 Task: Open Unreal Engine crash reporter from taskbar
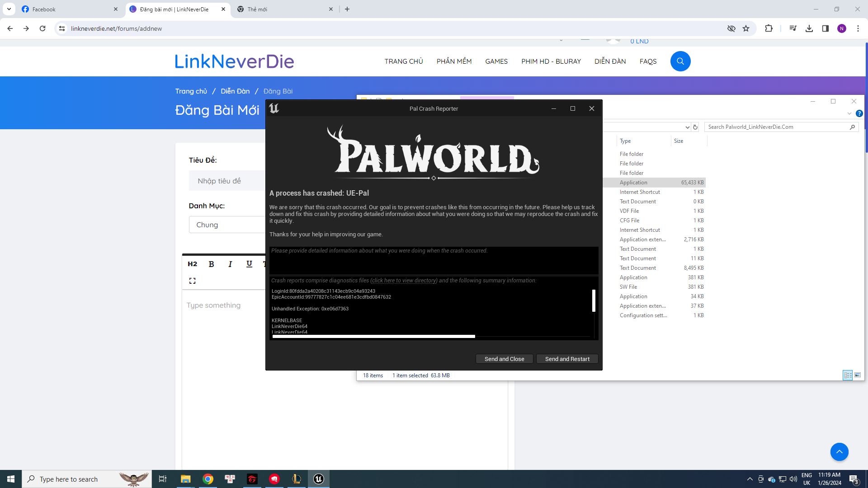point(318,479)
